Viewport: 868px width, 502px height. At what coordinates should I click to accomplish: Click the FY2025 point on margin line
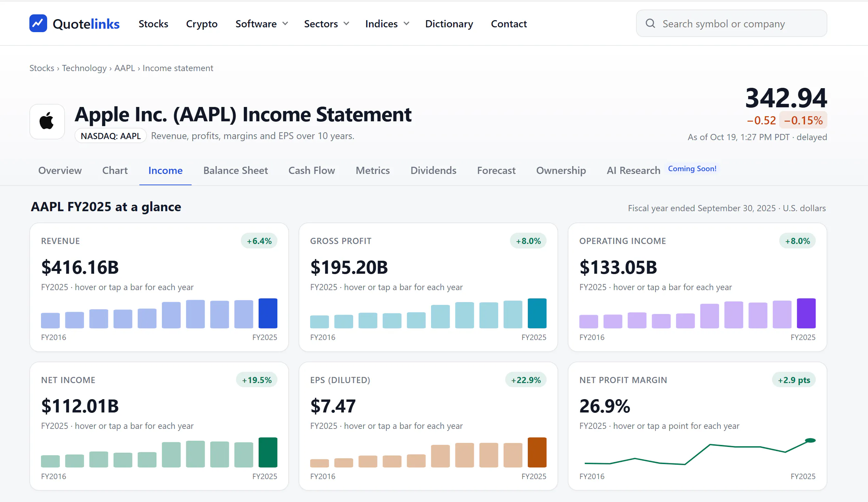click(810, 440)
